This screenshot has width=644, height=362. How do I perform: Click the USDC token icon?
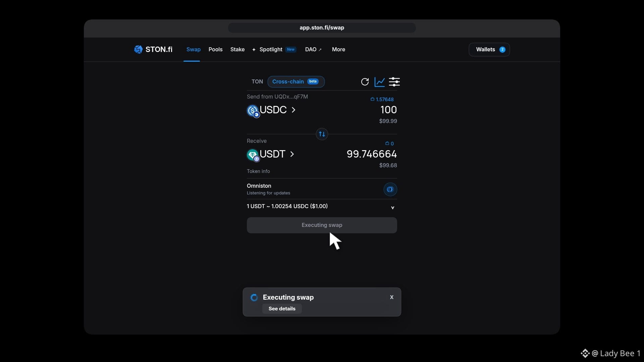[253, 111]
